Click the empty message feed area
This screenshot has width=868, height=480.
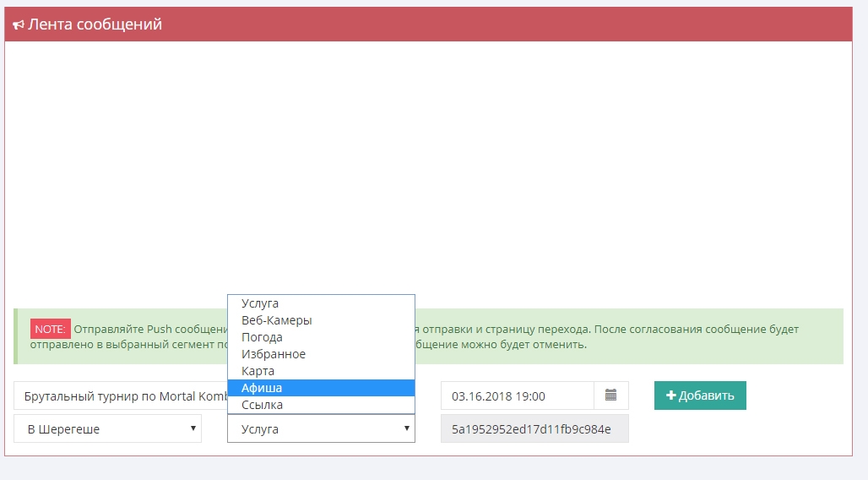pos(428,169)
